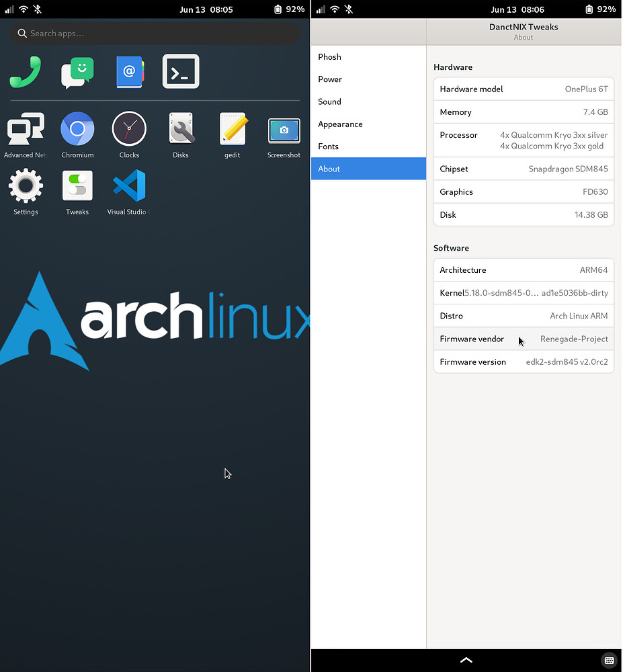Select Sound in Tweaks sidebar
Viewport: 625px width, 672px height.
point(369,101)
